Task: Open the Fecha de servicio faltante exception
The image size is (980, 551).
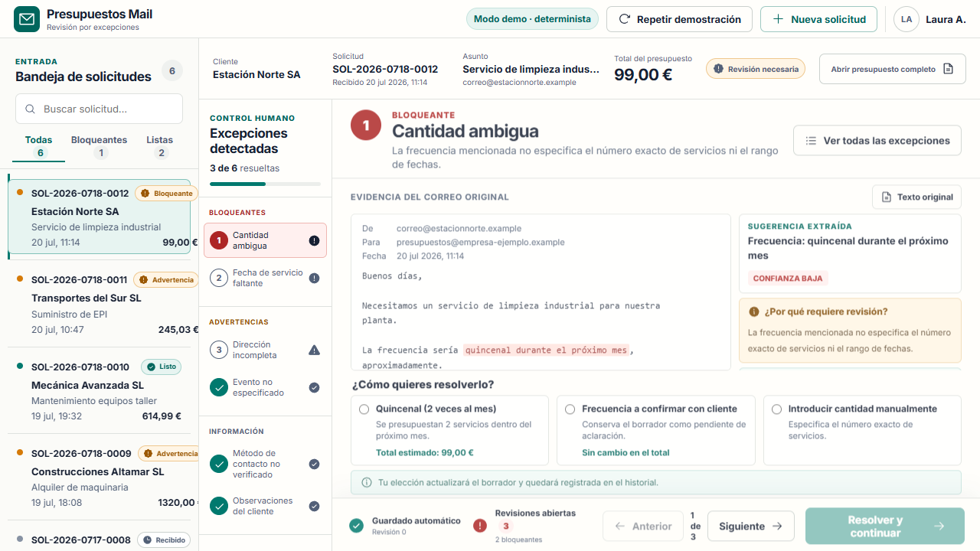Action: [265, 278]
